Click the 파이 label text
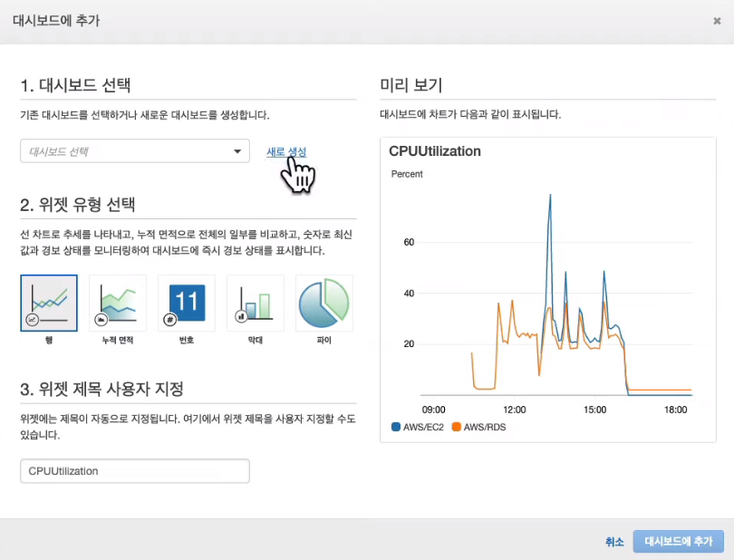 pyautogui.click(x=324, y=341)
